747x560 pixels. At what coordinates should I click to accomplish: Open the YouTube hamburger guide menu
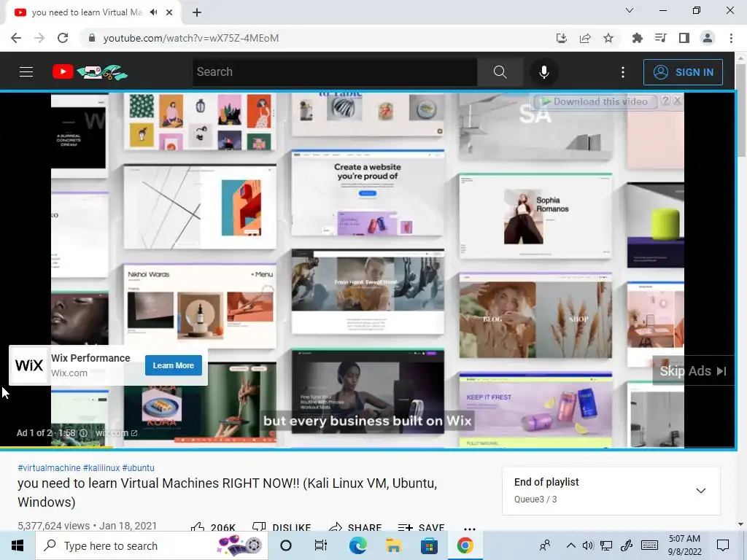click(26, 72)
